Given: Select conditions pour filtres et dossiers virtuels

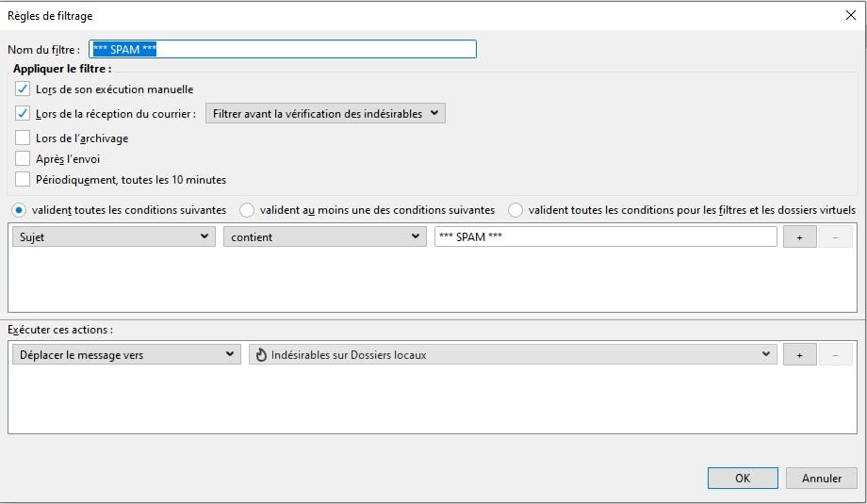Looking at the screenshot, I should coord(515,210).
